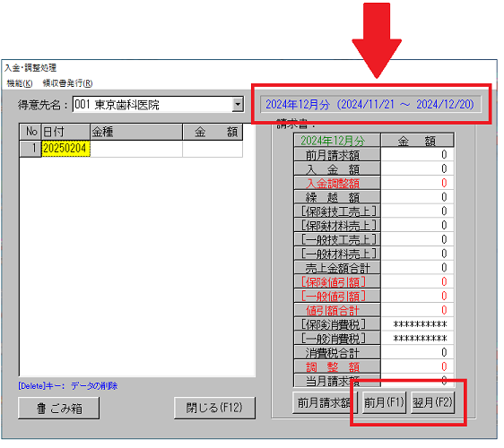Click the 閉じる(F12) button

coord(214,409)
